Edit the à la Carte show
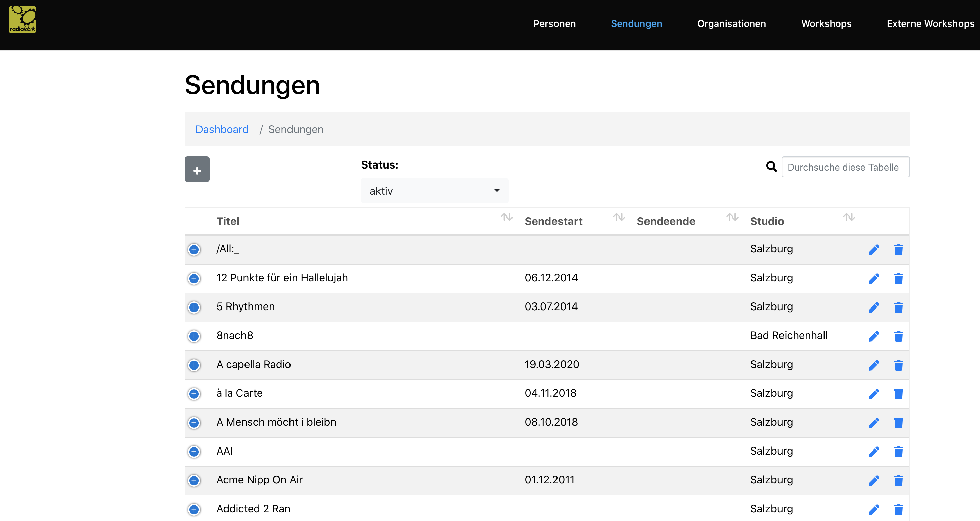 [x=874, y=394]
